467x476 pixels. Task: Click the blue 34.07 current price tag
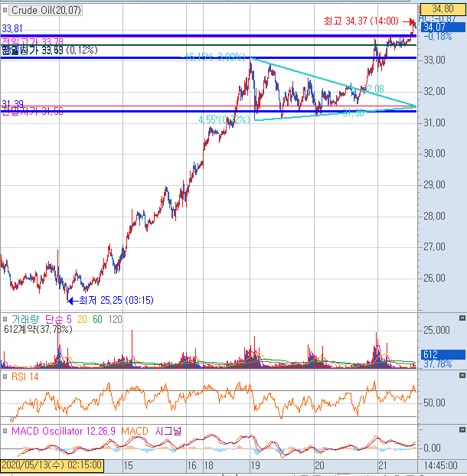coord(443,28)
